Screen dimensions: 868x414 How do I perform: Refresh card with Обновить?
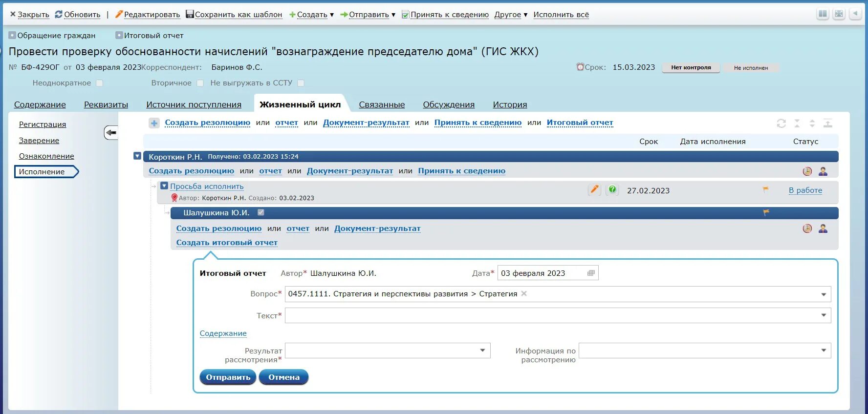[x=78, y=15]
